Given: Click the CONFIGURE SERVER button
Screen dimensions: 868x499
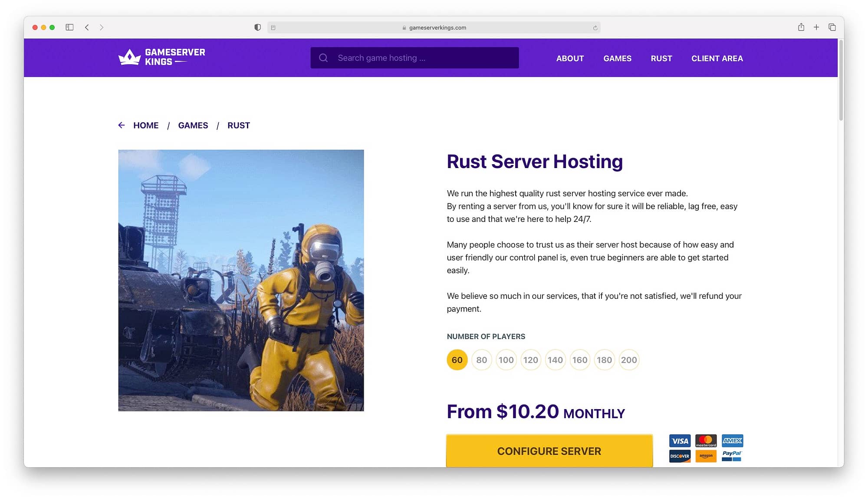Looking at the screenshot, I should (x=549, y=451).
